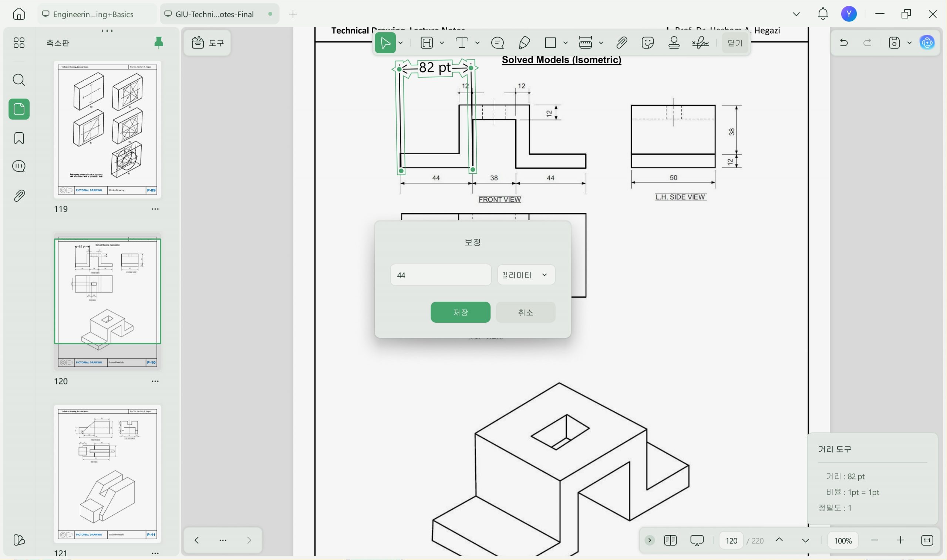This screenshot has height=560, width=947.
Task: Open the 밀리미터 unit dropdown
Action: click(x=526, y=275)
